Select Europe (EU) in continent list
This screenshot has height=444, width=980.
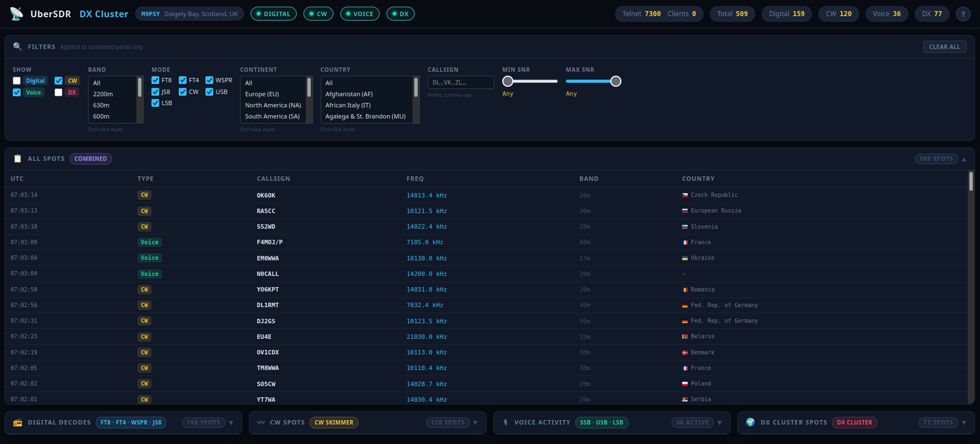[273, 94]
